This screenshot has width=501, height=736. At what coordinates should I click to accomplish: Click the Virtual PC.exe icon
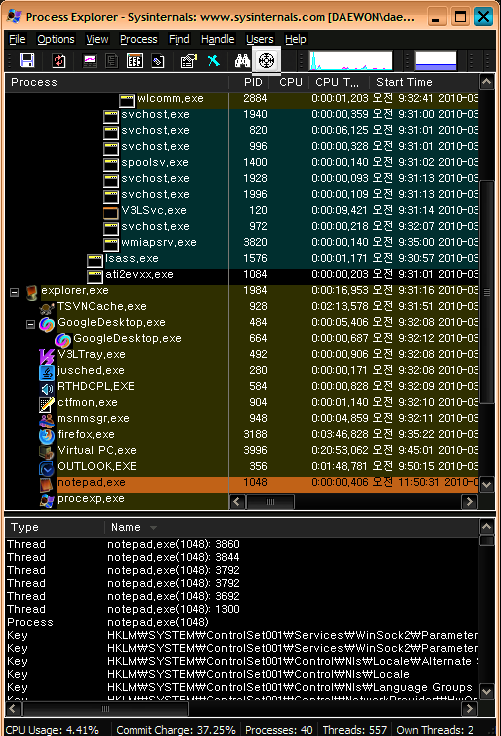(47, 452)
